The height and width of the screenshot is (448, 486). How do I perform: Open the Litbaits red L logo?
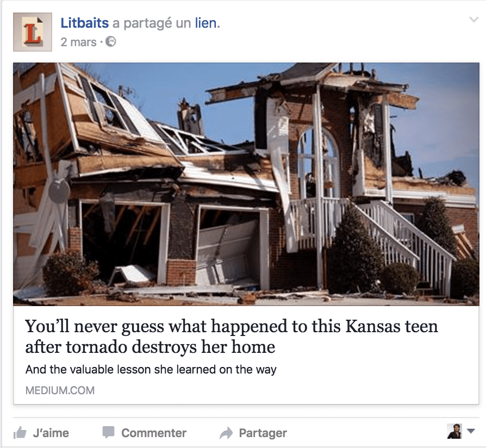tap(33, 32)
